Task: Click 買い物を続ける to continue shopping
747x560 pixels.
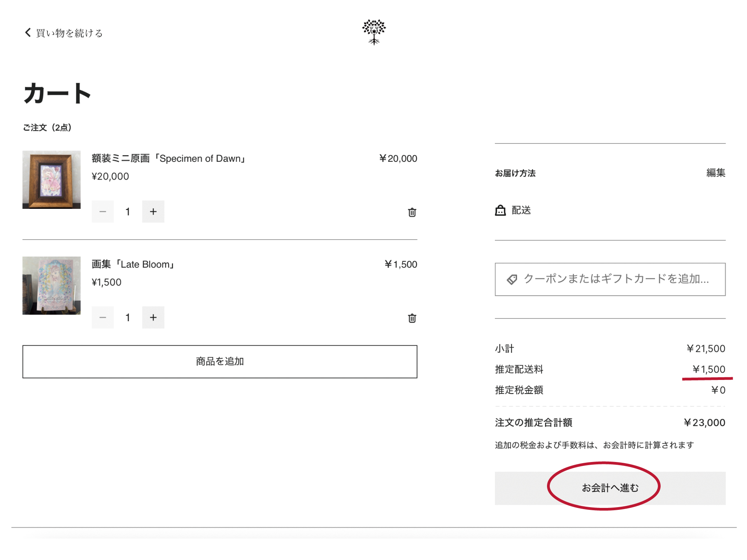Action: click(69, 33)
